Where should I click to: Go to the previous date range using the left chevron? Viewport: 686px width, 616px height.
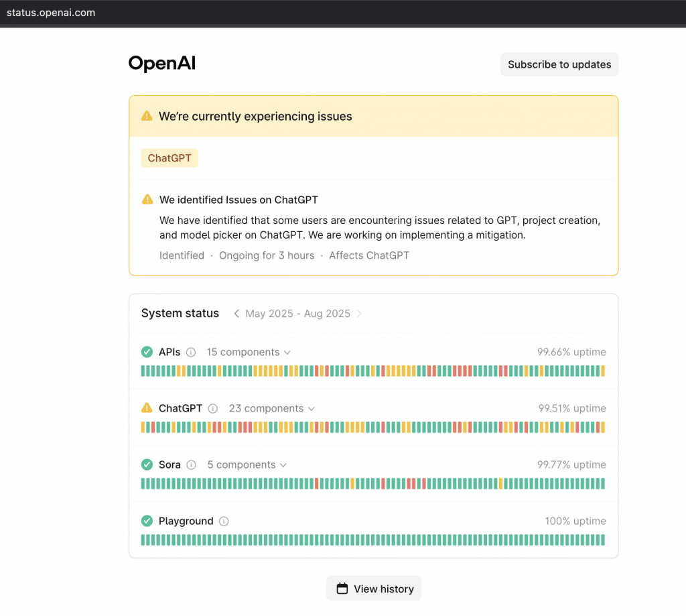236,314
